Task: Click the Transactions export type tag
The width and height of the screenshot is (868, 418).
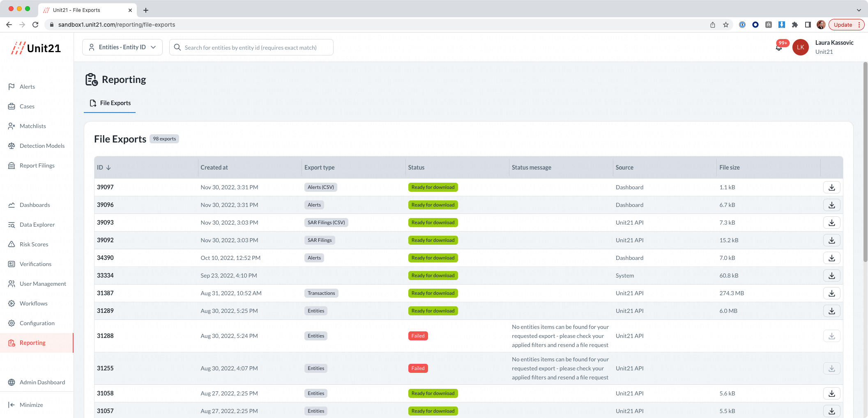Action: click(x=321, y=293)
